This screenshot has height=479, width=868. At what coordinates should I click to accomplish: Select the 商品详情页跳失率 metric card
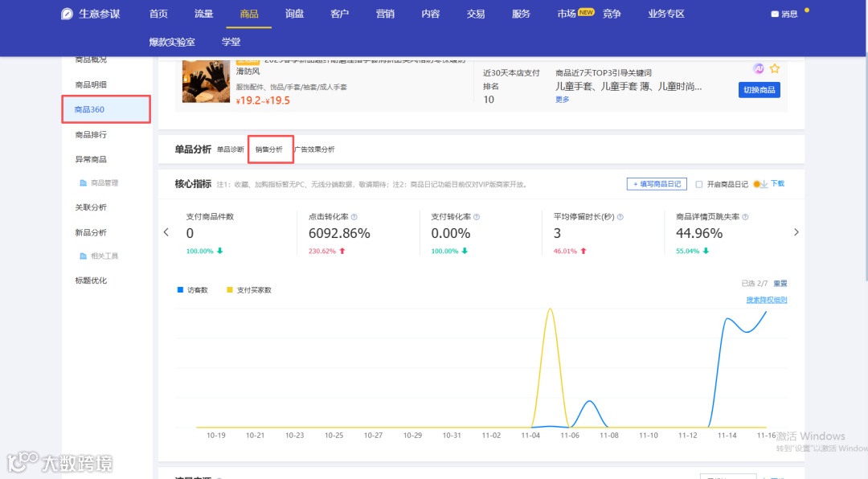[725, 234]
